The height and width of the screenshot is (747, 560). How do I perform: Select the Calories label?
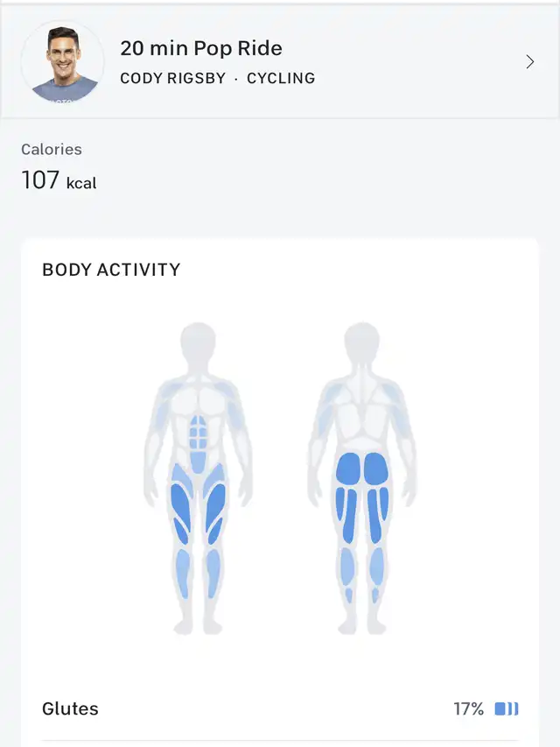pos(52,149)
